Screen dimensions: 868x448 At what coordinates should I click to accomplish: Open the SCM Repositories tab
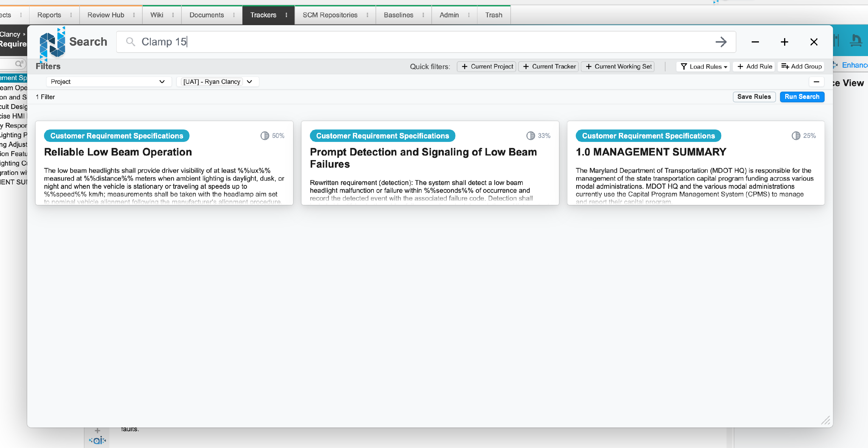pos(330,15)
